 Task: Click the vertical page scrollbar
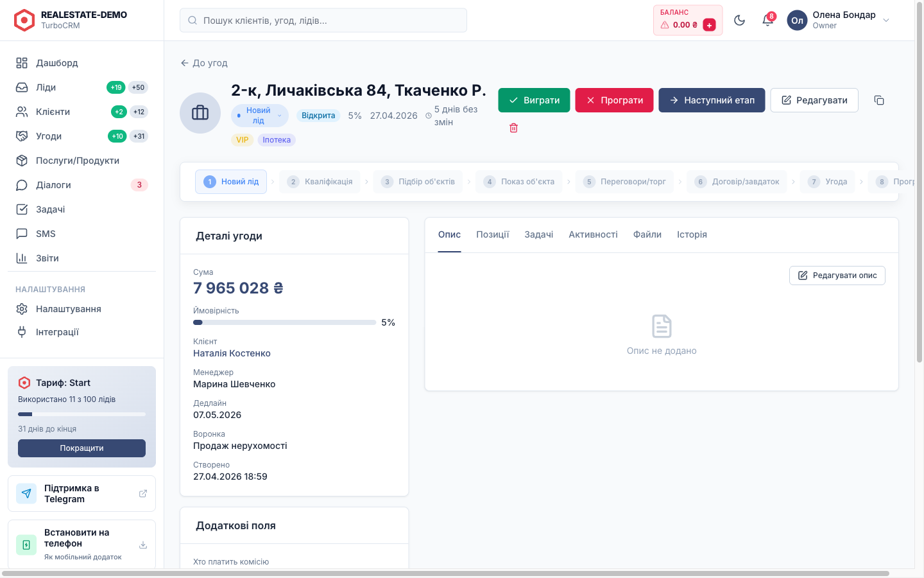point(919,183)
